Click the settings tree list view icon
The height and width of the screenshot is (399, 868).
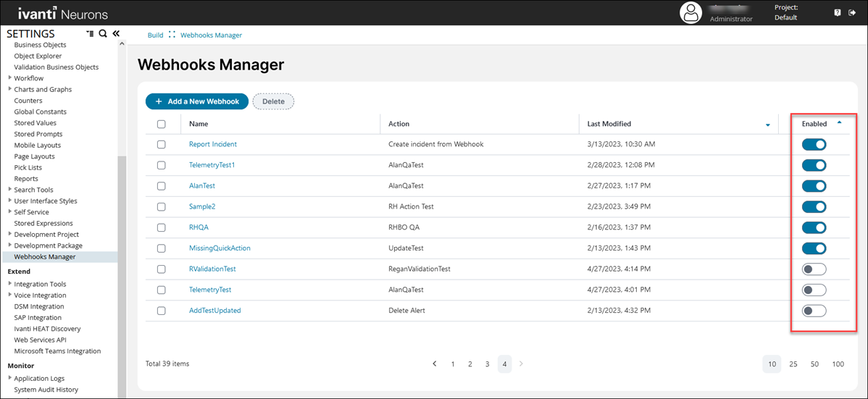click(x=90, y=34)
